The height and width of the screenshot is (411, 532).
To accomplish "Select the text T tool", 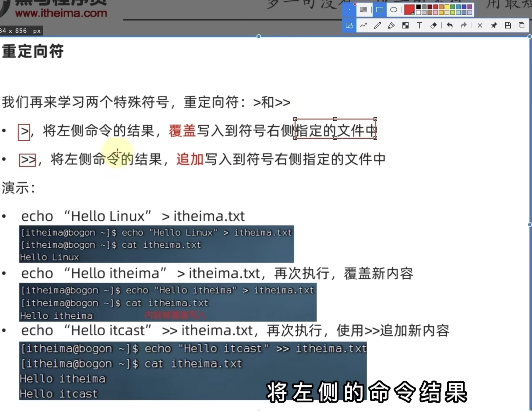I will tap(420, 25).
